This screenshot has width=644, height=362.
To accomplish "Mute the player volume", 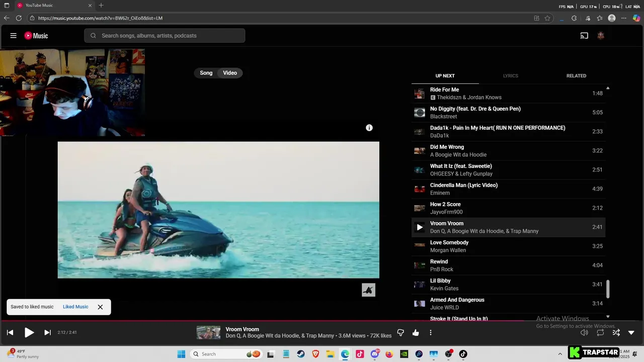I will click(x=584, y=332).
